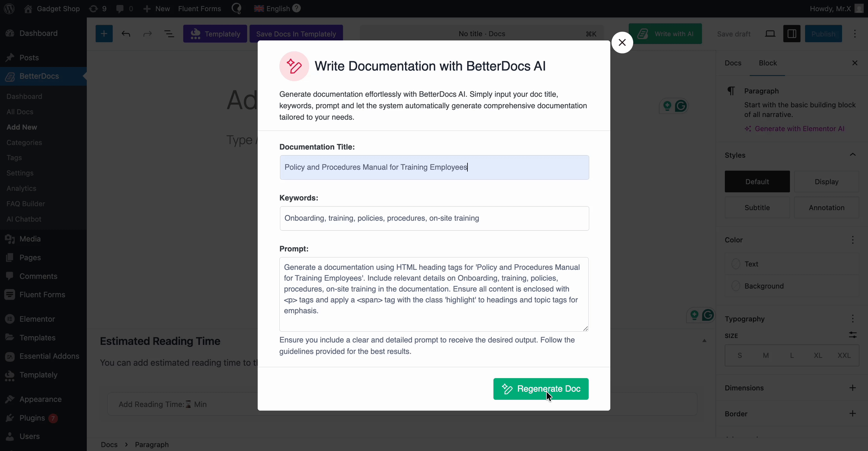Screen dimensions: 868x451
Task: Collapse the Styles section chevron
Action: [853, 155]
